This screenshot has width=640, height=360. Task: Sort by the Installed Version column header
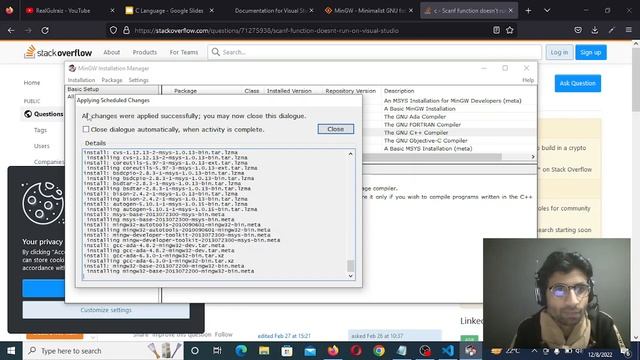tap(289, 91)
